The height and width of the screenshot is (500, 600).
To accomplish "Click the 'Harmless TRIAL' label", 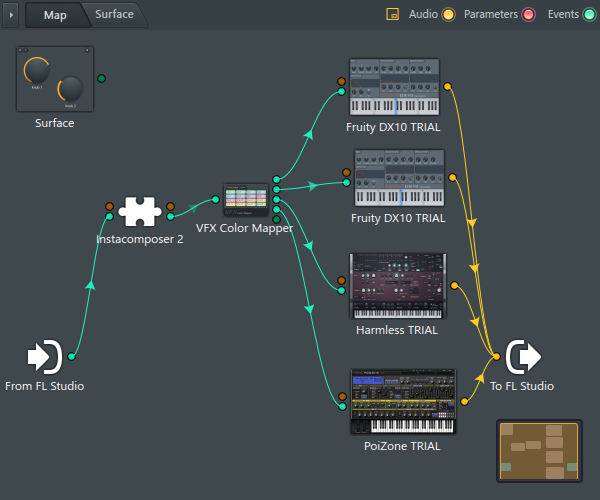I will click(397, 330).
